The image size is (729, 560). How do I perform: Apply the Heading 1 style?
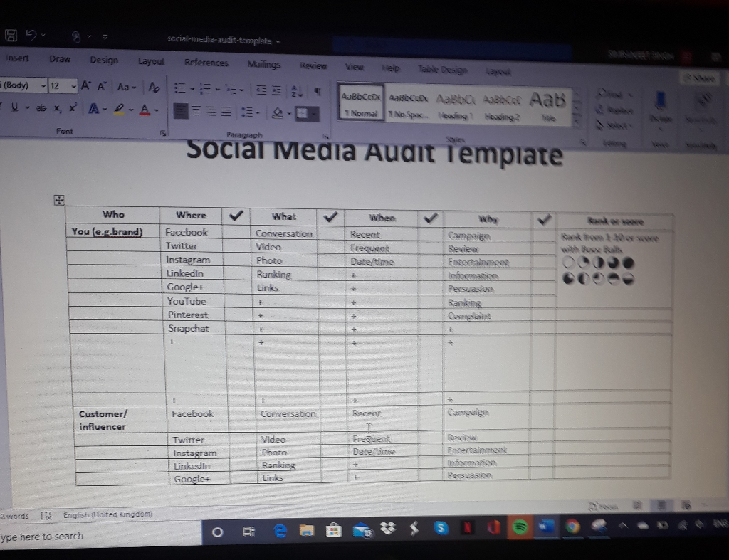click(x=455, y=107)
